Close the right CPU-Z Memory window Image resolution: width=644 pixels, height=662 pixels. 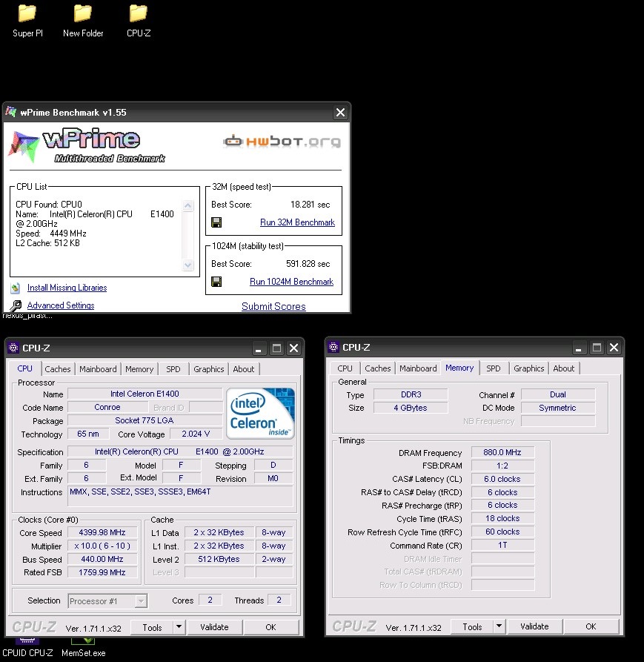(614, 348)
